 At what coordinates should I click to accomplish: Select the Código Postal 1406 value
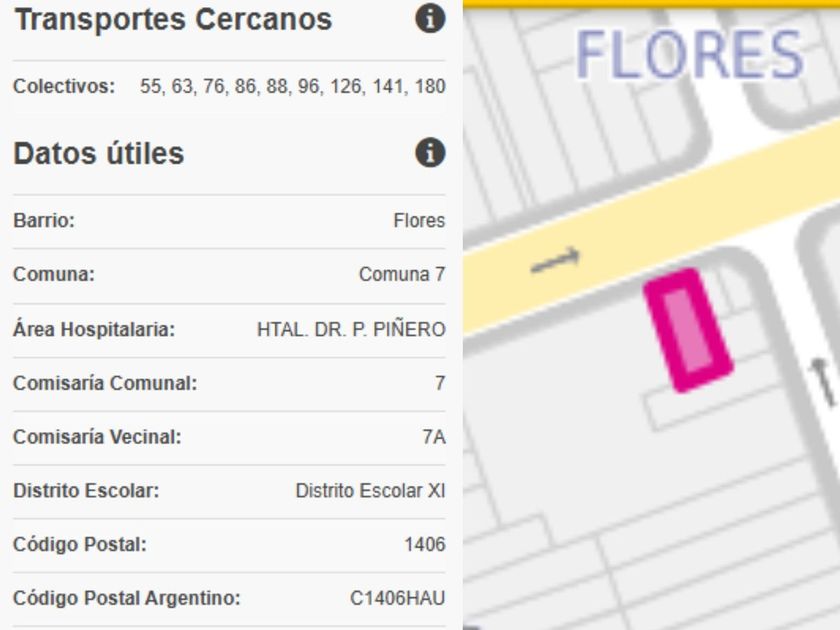pyautogui.click(x=425, y=545)
